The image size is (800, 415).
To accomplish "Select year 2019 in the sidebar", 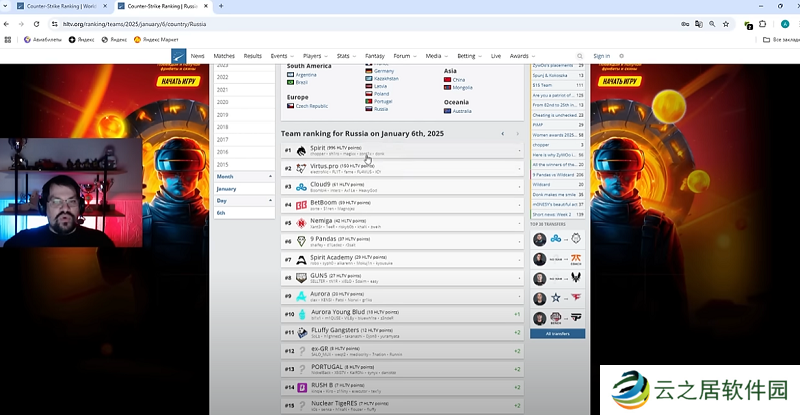I will [223, 114].
